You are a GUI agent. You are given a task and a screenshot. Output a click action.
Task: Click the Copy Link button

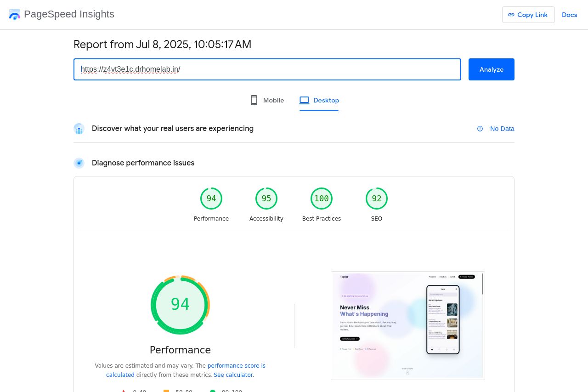528,15
